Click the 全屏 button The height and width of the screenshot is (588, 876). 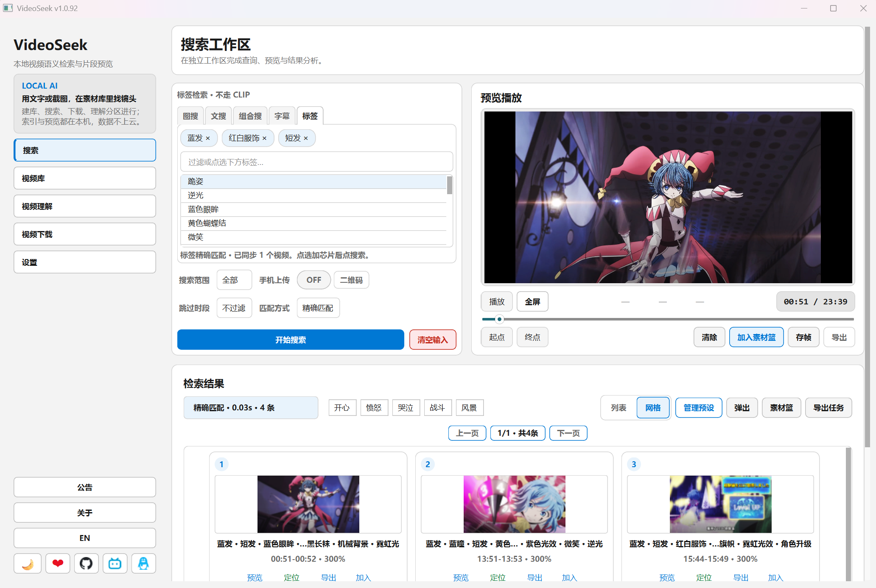[532, 301]
